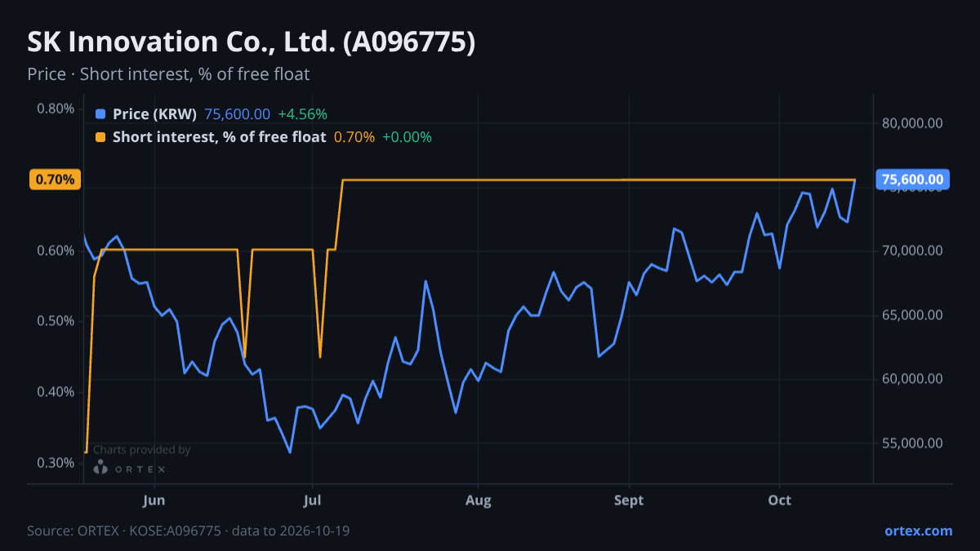This screenshot has width=980, height=551.
Task: Click the chart title SK Innovation Co., Ltd.
Action: pyautogui.click(x=252, y=42)
